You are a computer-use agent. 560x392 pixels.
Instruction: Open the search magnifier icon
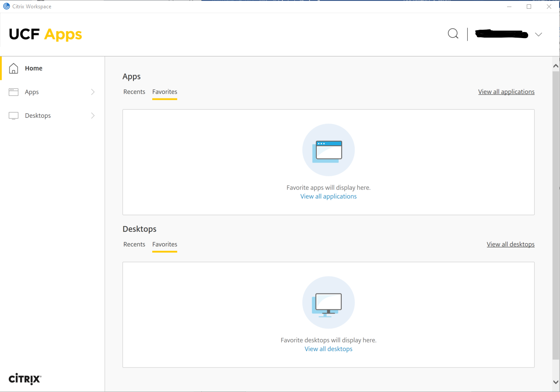453,34
